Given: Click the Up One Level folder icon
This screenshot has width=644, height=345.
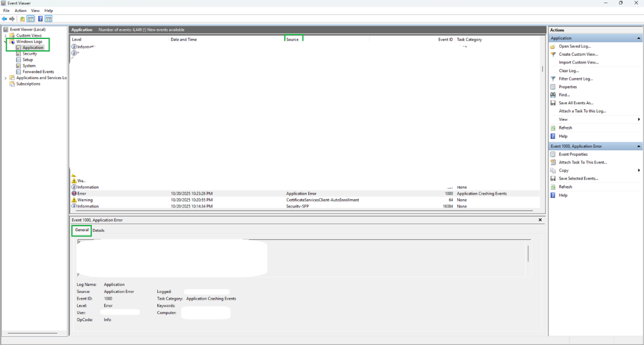Looking at the screenshot, I should [x=23, y=19].
